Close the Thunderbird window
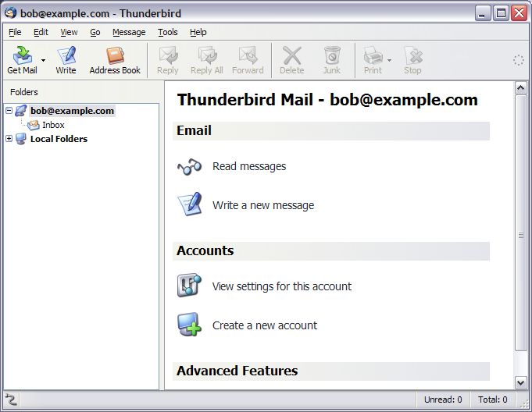This screenshot has height=412, width=532. [519, 13]
